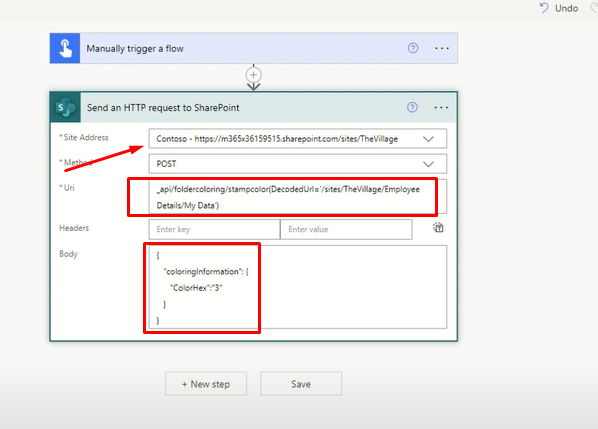Insert a step using the plus connector
The height and width of the screenshot is (429, 598).
pyautogui.click(x=254, y=75)
